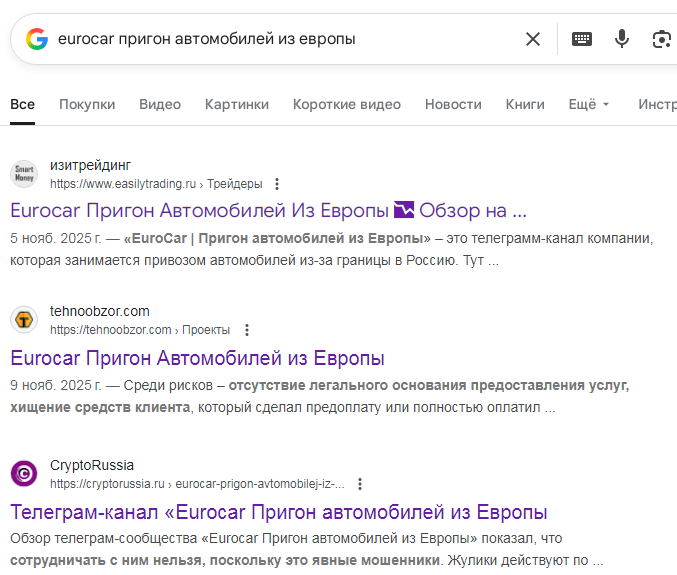Open the Инструменты button

[657, 104]
